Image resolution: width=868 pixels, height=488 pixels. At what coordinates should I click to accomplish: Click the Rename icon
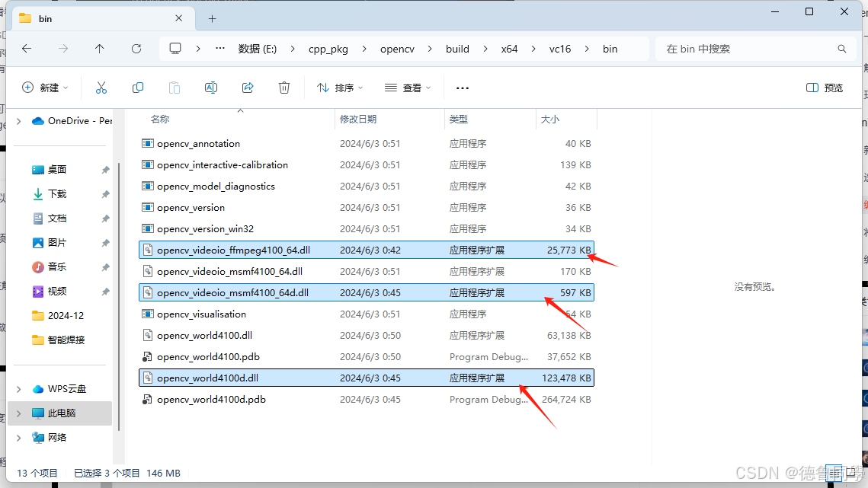(x=211, y=87)
